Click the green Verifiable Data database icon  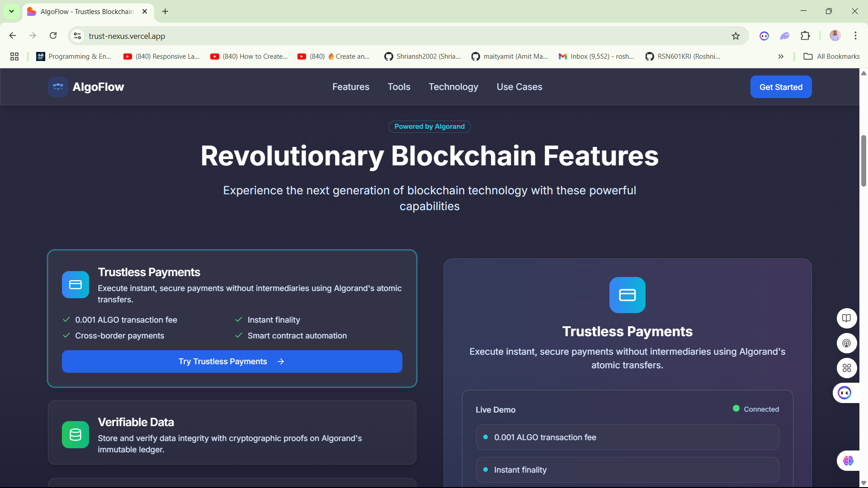pos(75,435)
